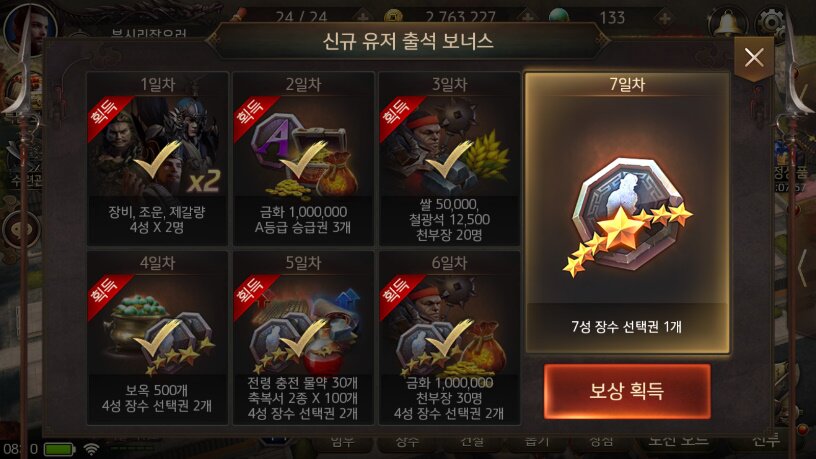Add more jade with plus button

point(665,18)
